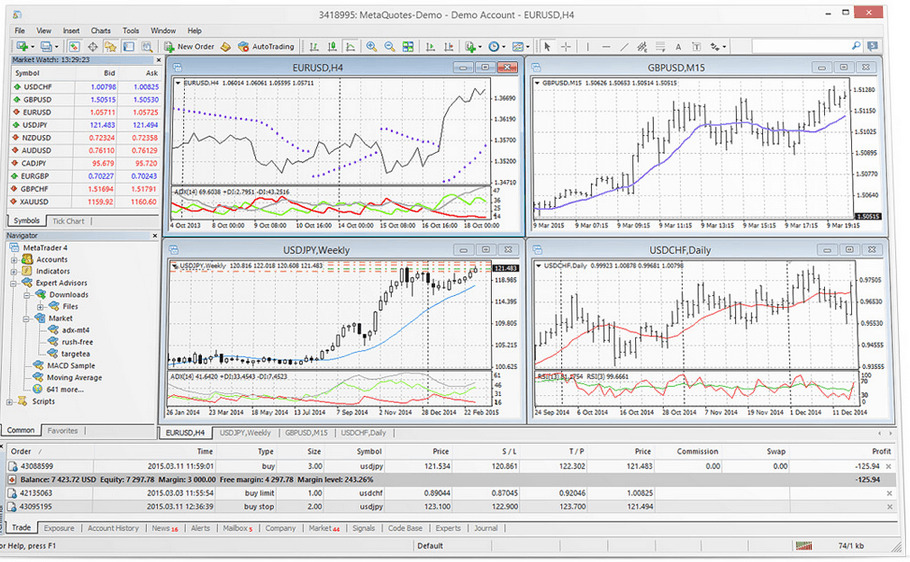Toggle the Data Window crosshair-circle button
910x562 pixels.
point(92,46)
